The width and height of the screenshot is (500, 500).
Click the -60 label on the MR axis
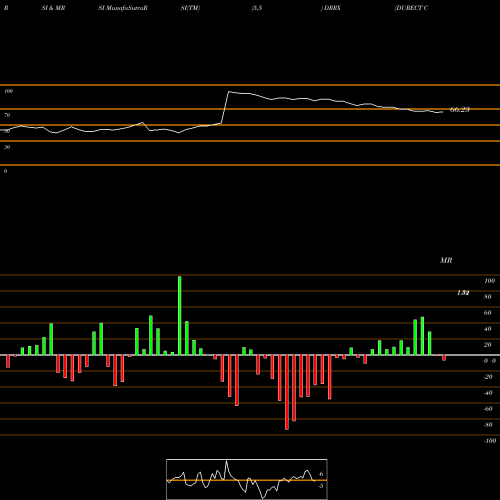(488, 409)
